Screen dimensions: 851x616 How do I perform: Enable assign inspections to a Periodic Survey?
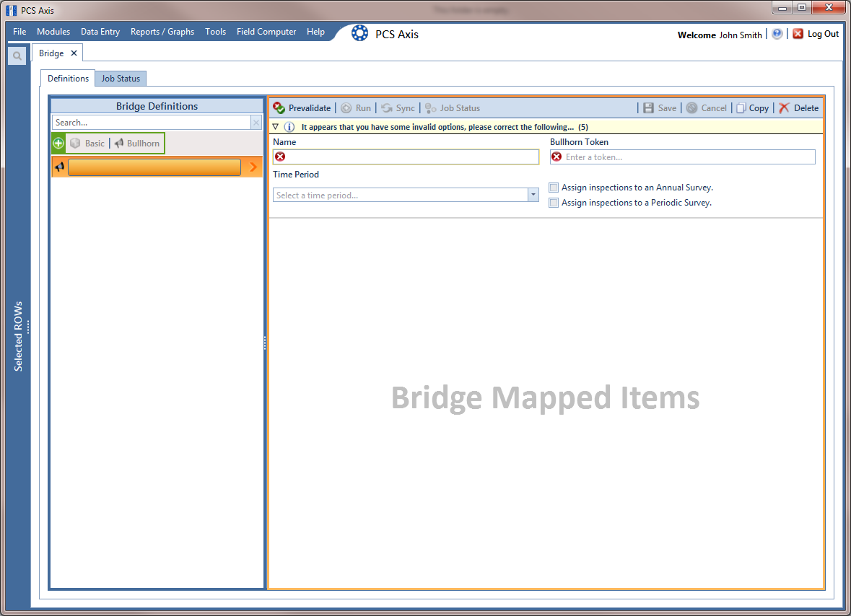point(554,203)
